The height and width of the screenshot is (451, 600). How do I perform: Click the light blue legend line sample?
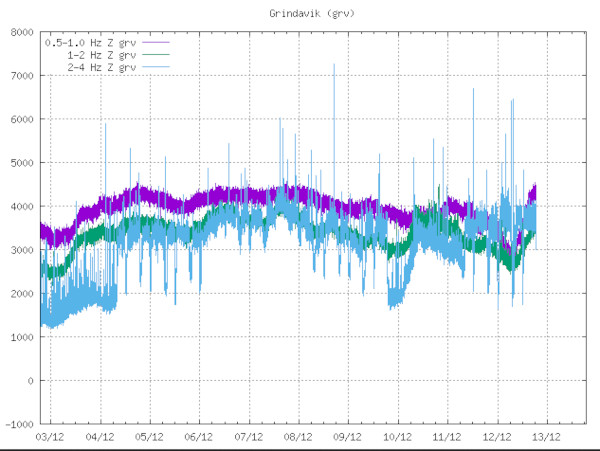156,66
